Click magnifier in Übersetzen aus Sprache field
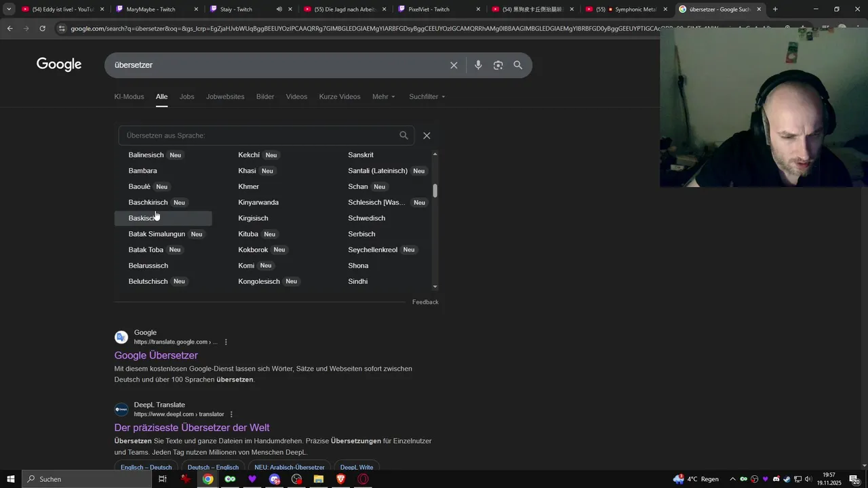 pos(403,136)
